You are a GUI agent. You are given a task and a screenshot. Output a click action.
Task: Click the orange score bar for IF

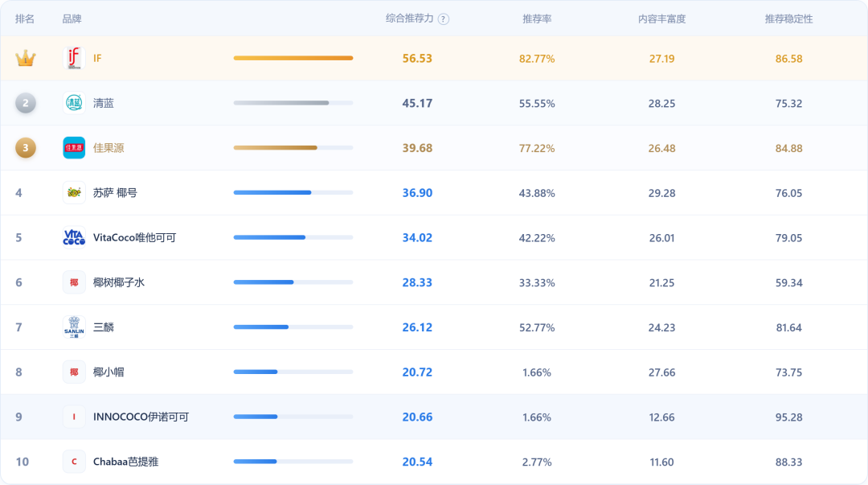pos(293,58)
